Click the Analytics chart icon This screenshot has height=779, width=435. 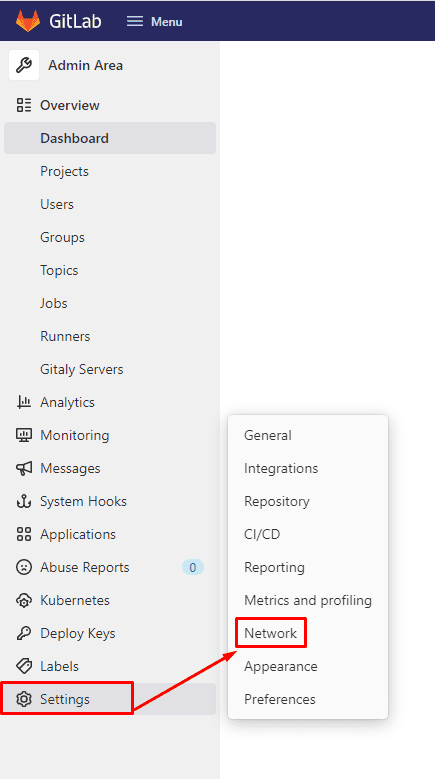tap(24, 402)
